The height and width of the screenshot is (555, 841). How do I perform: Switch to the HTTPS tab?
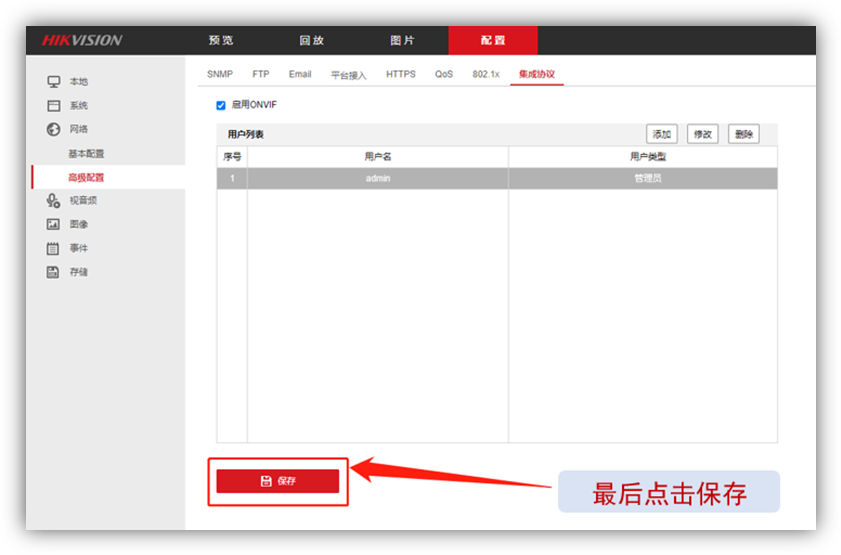(401, 74)
